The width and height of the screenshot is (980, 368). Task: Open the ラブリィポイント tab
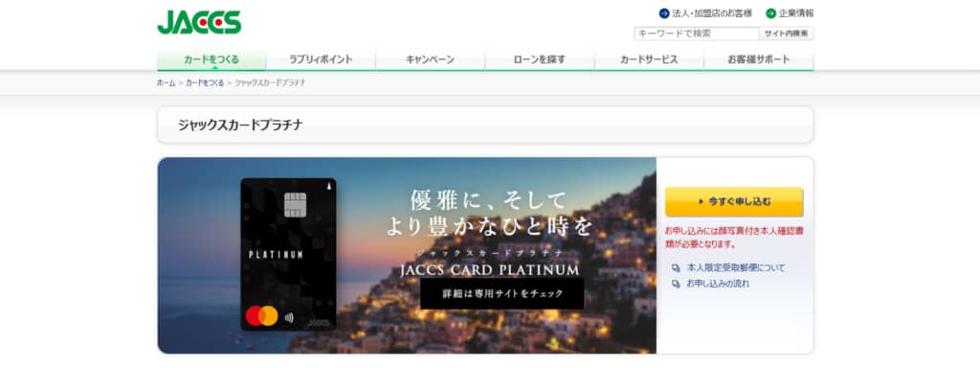[321, 60]
